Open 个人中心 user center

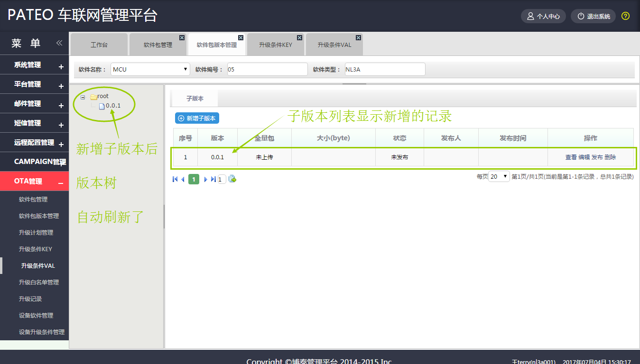point(544,16)
